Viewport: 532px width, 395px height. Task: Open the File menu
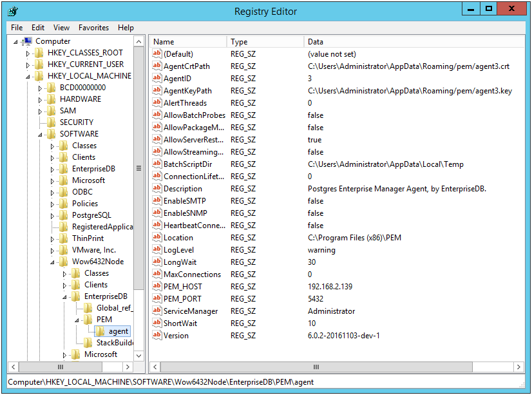(17, 28)
